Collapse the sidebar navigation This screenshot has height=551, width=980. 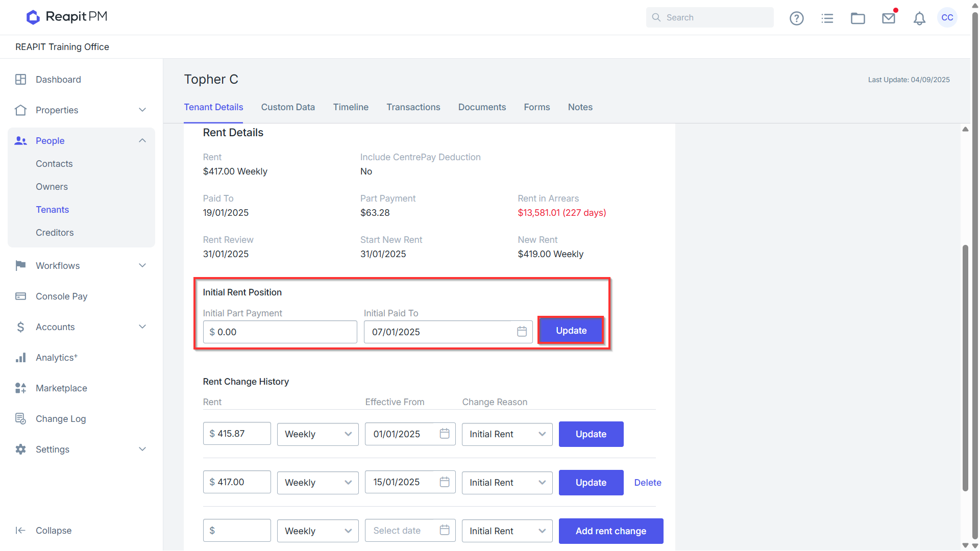(x=43, y=531)
